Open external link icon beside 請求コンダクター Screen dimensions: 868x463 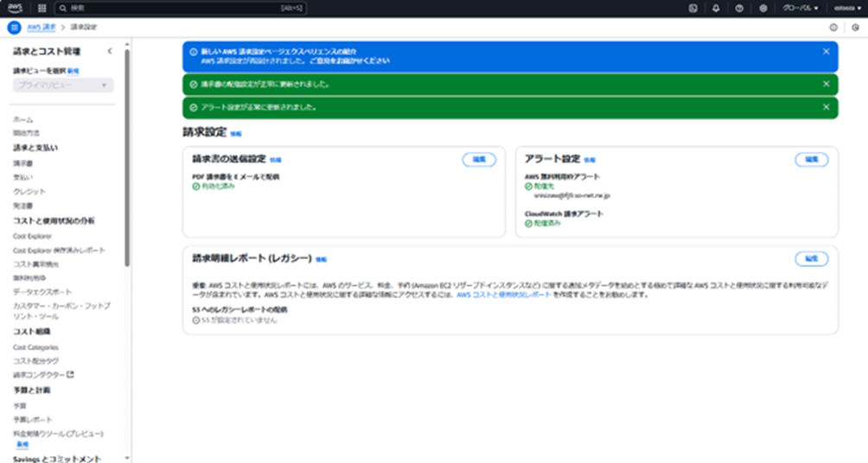point(70,375)
